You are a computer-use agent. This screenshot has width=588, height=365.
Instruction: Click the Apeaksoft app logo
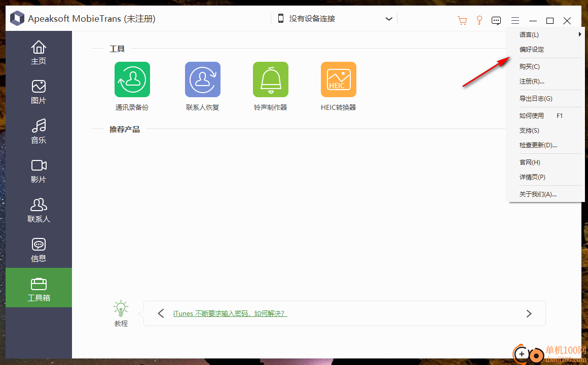point(17,18)
